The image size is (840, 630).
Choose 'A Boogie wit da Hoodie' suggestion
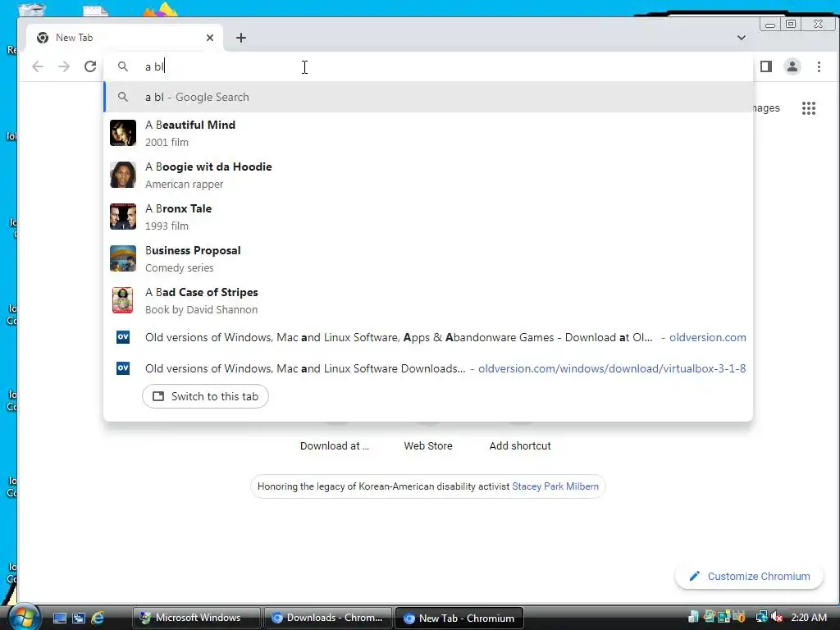(428, 176)
